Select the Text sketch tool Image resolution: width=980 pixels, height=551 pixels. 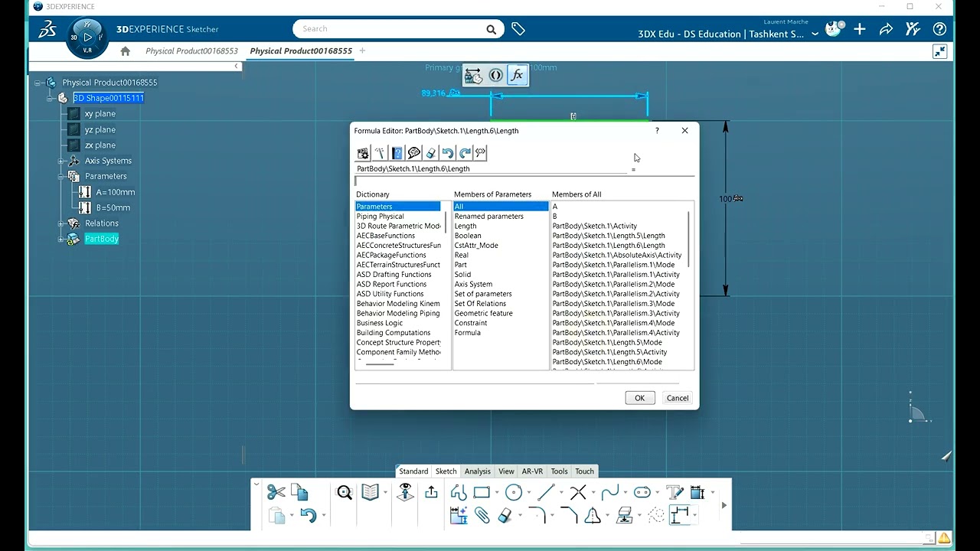pos(674,493)
